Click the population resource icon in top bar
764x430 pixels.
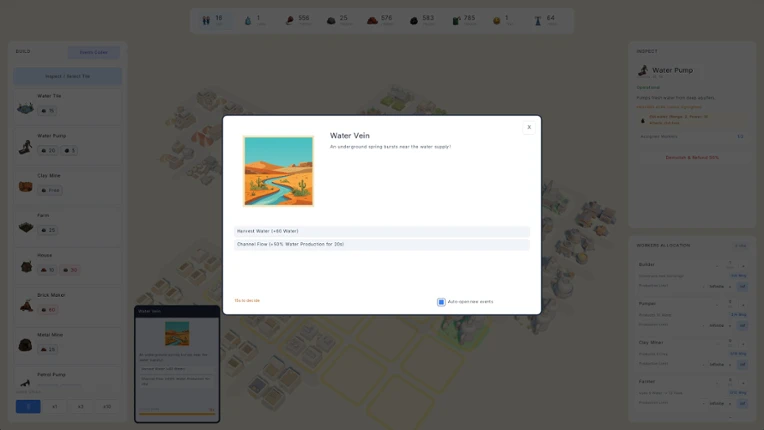(x=206, y=20)
